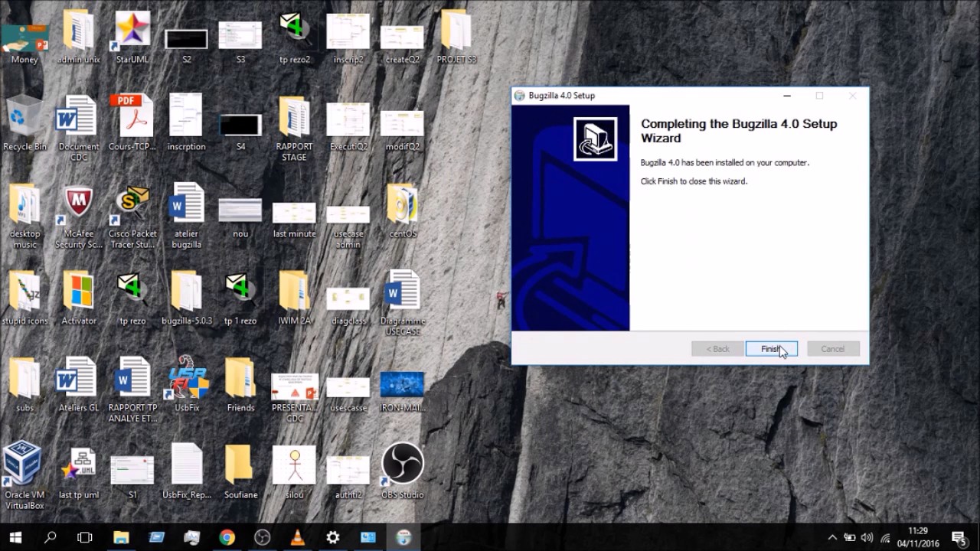Select the StarUML desktop shortcut
The width and height of the screenshot is (980, 551).
coord(132,37)
